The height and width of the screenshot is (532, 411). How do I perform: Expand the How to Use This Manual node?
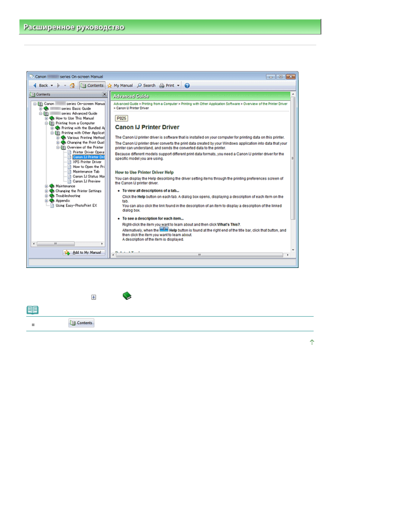coord(46,118)
